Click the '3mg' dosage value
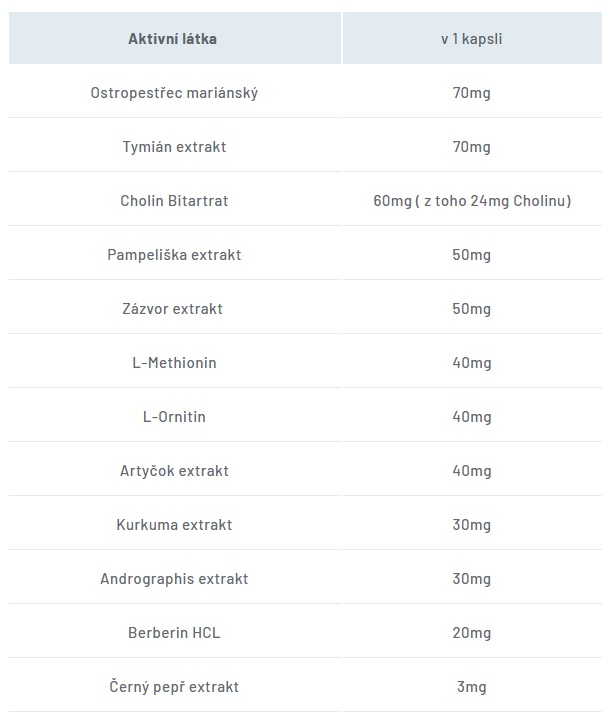The width and height of the screenshot is (614, 722). [x=472, y=687]
